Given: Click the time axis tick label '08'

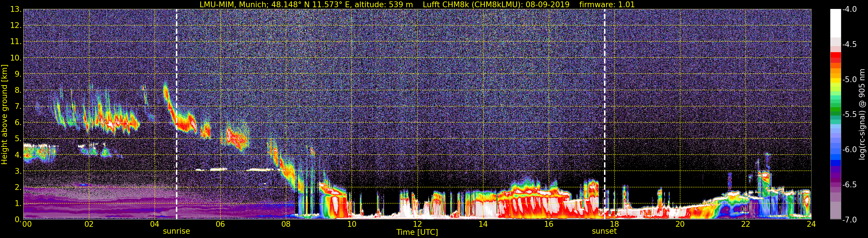Looking at the screenshot, I should tap(286, 224).
